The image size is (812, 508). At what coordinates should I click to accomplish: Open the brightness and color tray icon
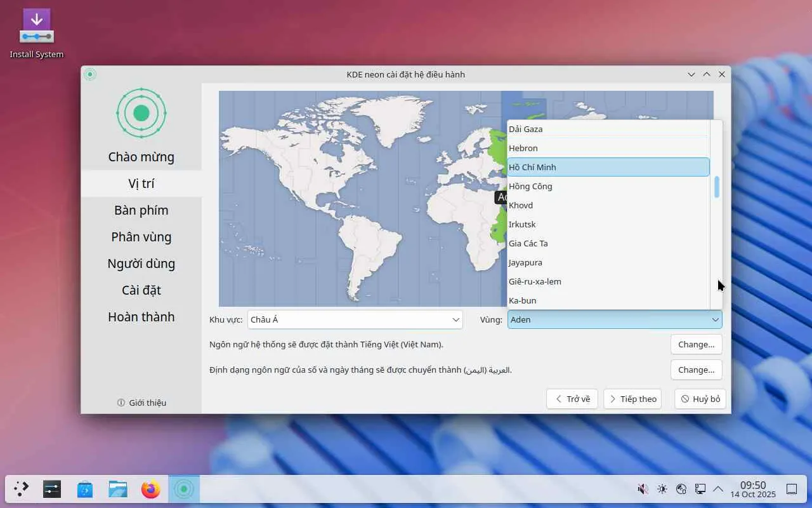tap(662, 489)
